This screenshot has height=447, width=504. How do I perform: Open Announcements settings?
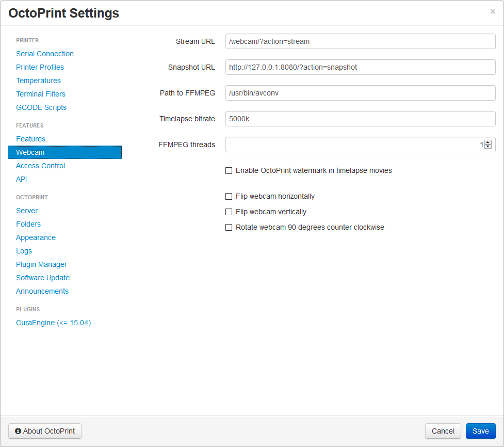pyautogui.click(x=42, y=291)
